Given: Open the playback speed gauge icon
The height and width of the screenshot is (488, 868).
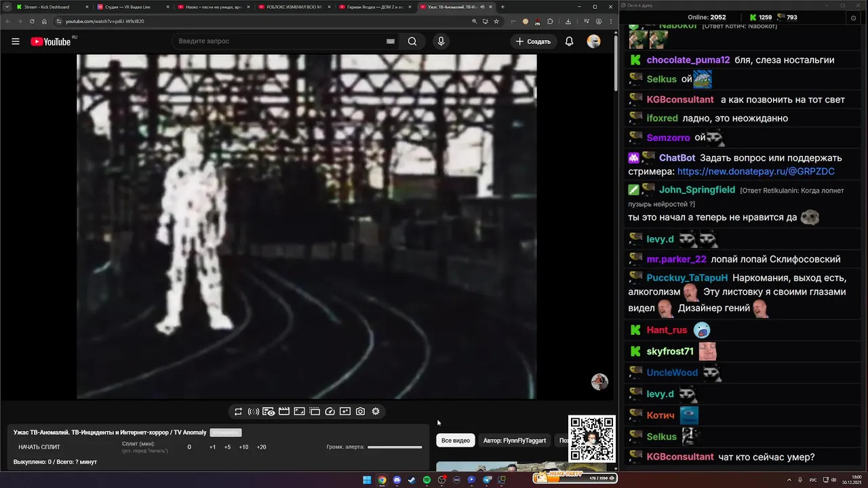Looking at the screenshot, I should (330, 411).
